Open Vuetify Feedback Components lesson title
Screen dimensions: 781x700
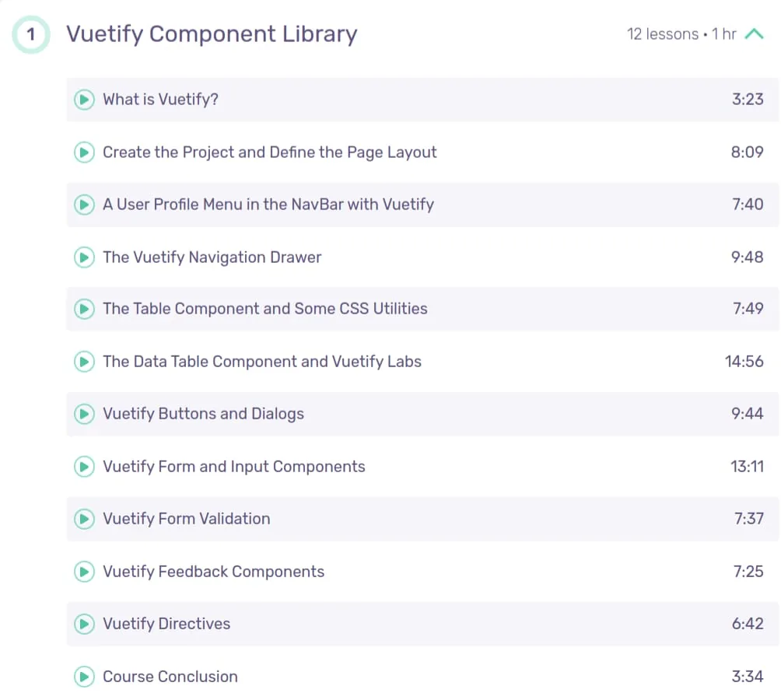[x=214, y=572]
